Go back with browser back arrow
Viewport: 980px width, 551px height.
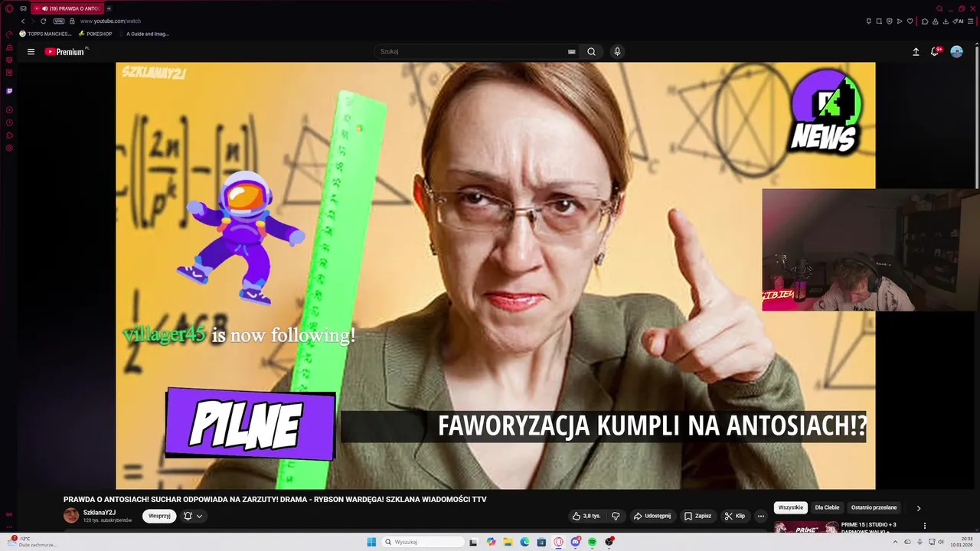tap(23, 21)
